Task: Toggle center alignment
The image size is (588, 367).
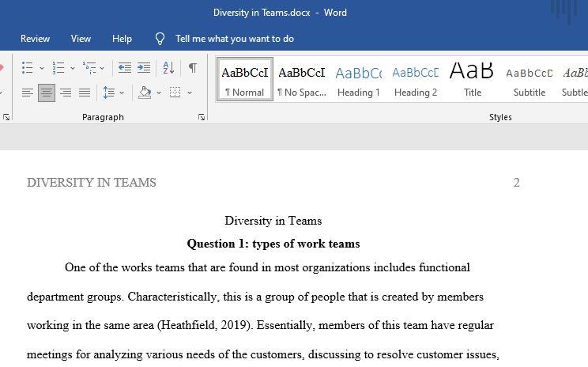Action: (x=47, y=93)
